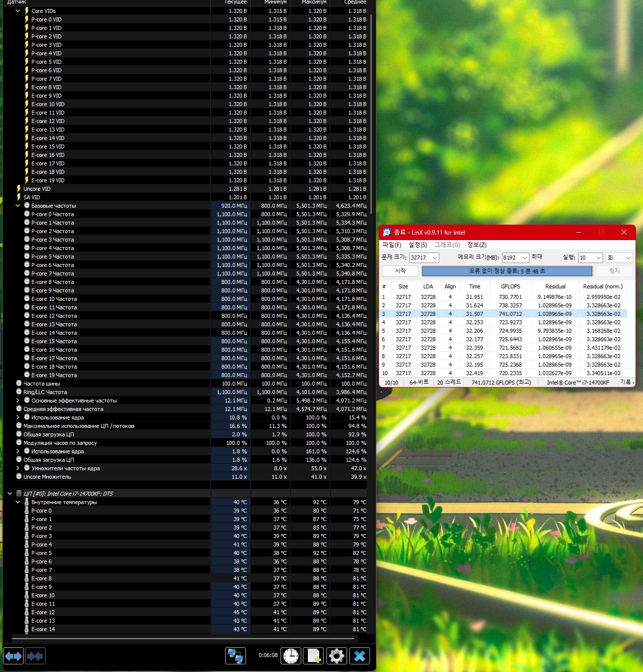Click the thermometer icon beside Внутренние температуры
This screenshot has width=643, height=672.
[26, 502]
